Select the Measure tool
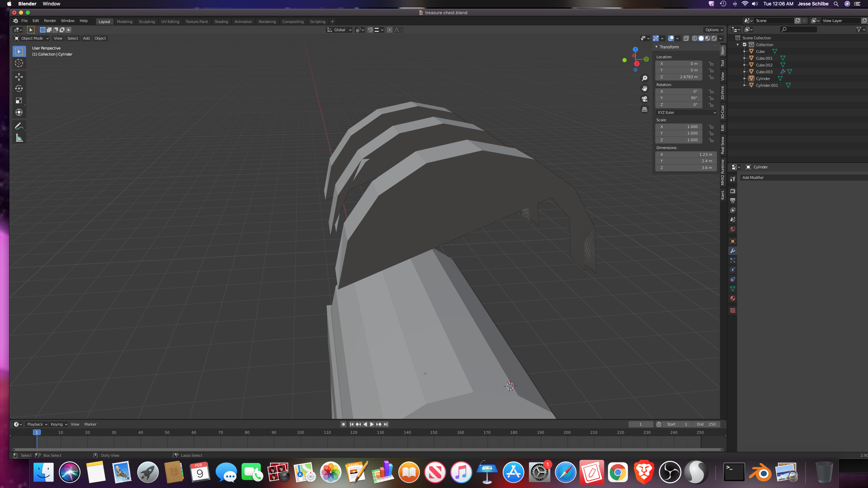Viewport: 868px width, 488px height. point(19,138)
